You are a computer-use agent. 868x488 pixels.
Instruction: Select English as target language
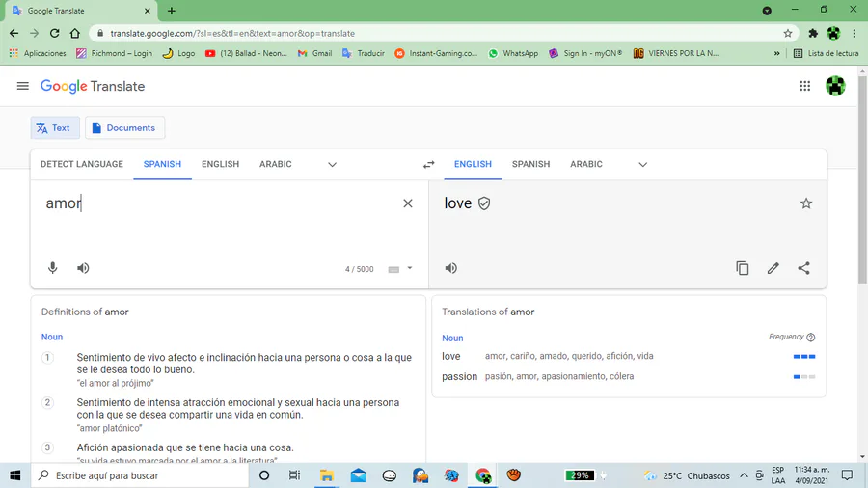[x=473, y=164]
